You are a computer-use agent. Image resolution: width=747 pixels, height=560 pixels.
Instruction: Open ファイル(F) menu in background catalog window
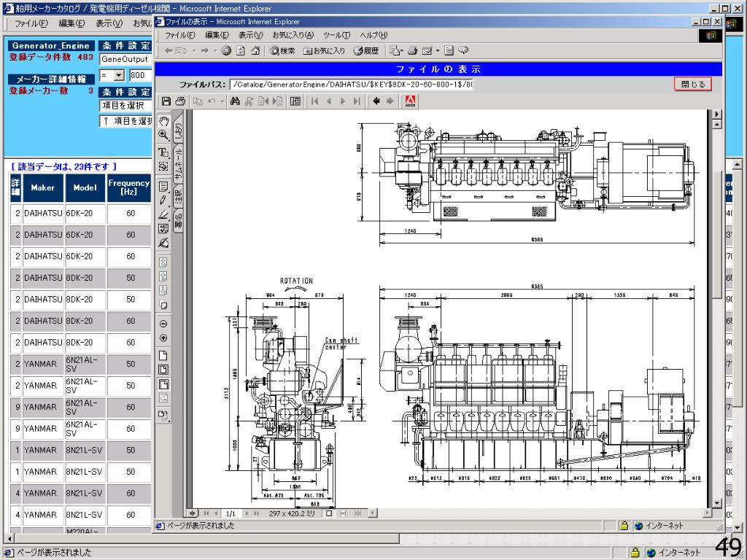coord(31,23)
